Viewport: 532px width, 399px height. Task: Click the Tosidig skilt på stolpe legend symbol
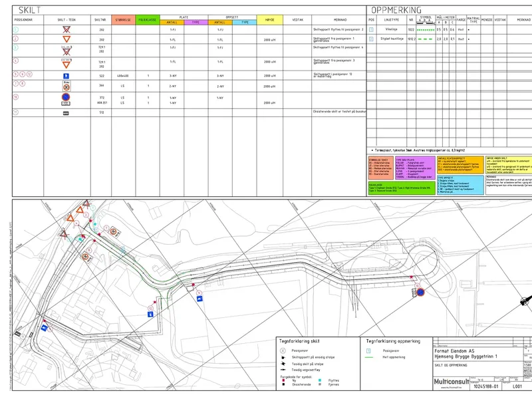click(283, 364)
